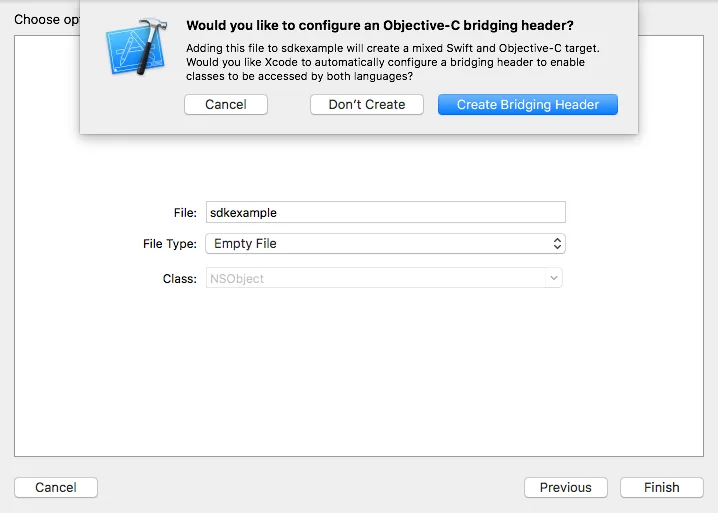Click the dialog explanation text about sdkexample
This screenshot has width=718, height=513.
pos(392,62)
